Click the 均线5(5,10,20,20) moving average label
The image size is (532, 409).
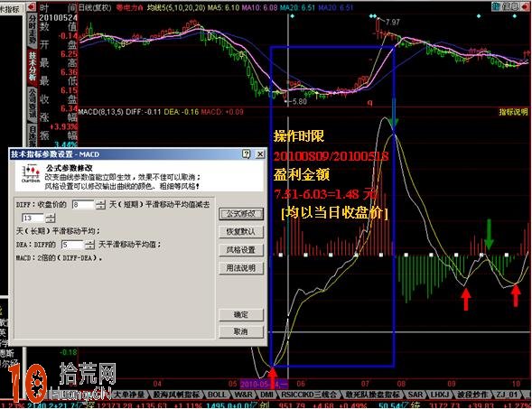point(176,7)
